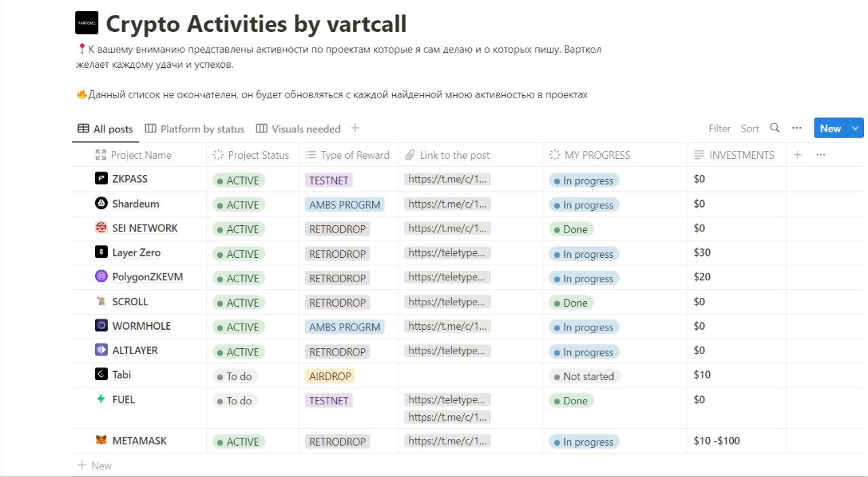Click the plus icon to add a column
The width and height of the screenshot is (868, 477).
[x=797, y=155]
